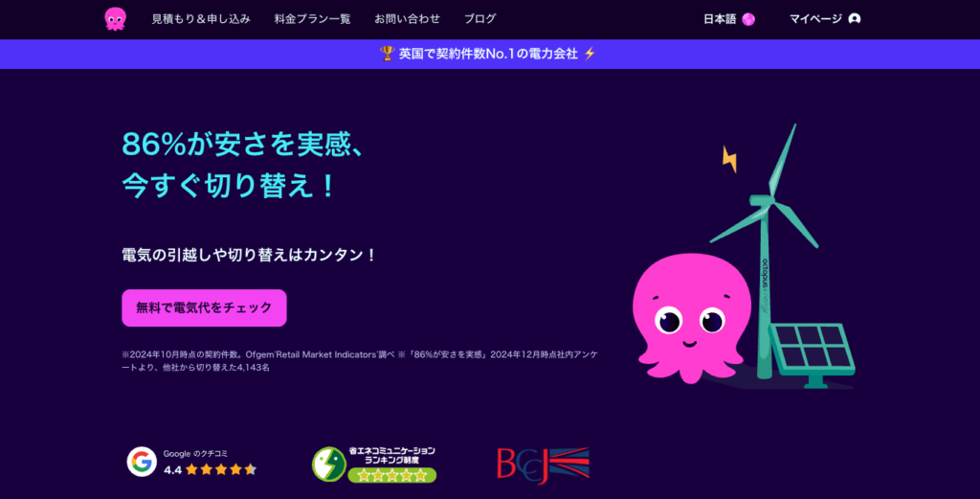The image size is (980, 499).
Task: Click the user profile icon beside マイページ
Action: [x=855, y=19]
